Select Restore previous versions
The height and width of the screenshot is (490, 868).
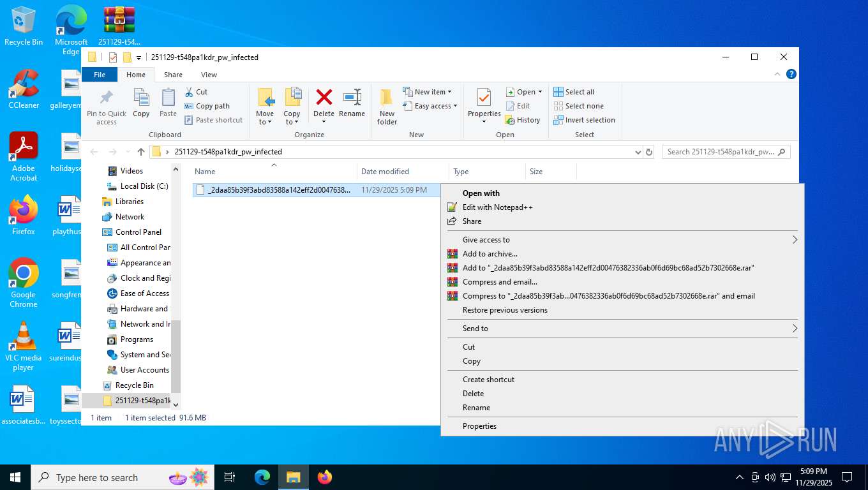pos(622,310)
